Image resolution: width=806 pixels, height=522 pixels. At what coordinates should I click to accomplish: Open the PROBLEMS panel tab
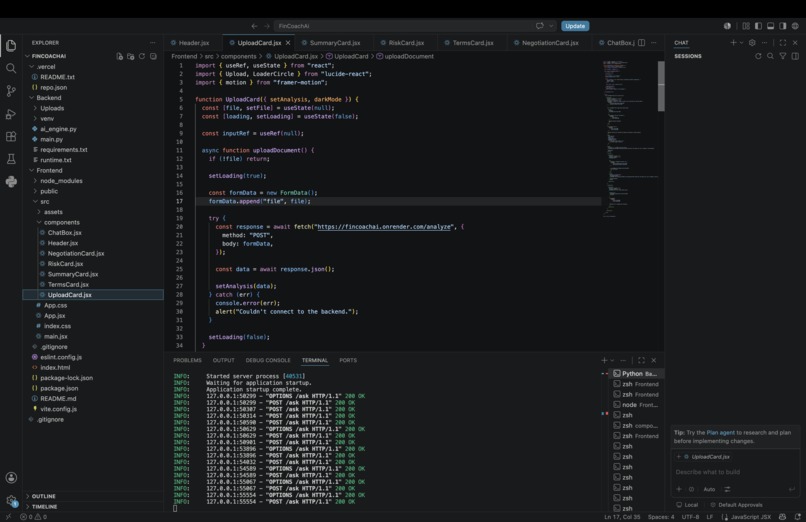click(x=187, y=360)
